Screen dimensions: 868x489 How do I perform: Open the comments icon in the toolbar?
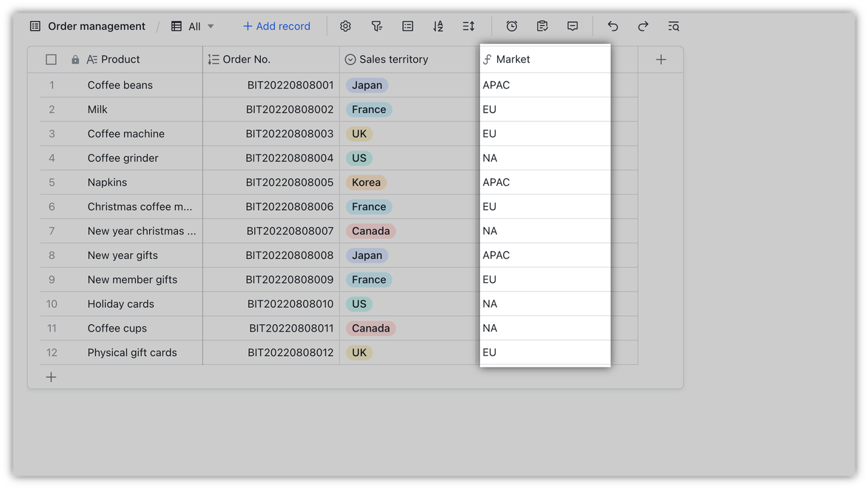(572, 26)
